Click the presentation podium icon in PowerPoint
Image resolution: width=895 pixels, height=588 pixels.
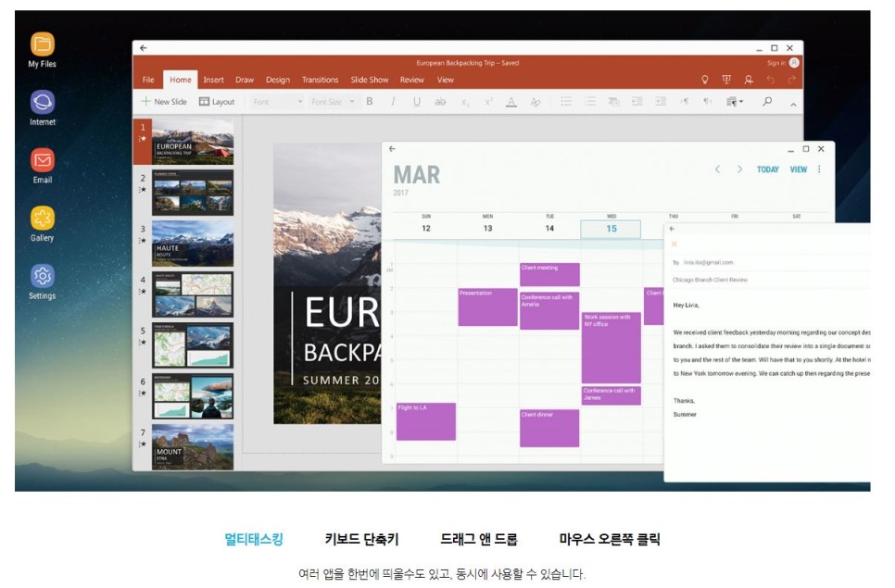[726, 80]
